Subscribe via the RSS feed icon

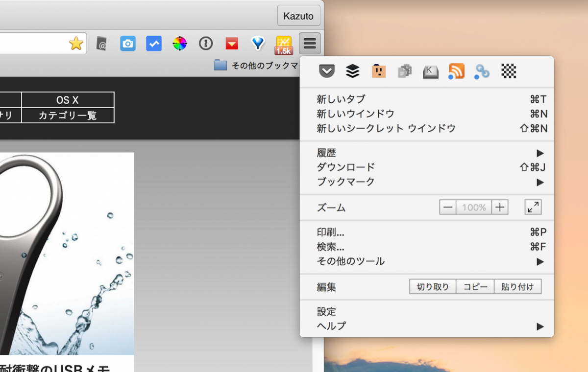[x=456, y=71]
